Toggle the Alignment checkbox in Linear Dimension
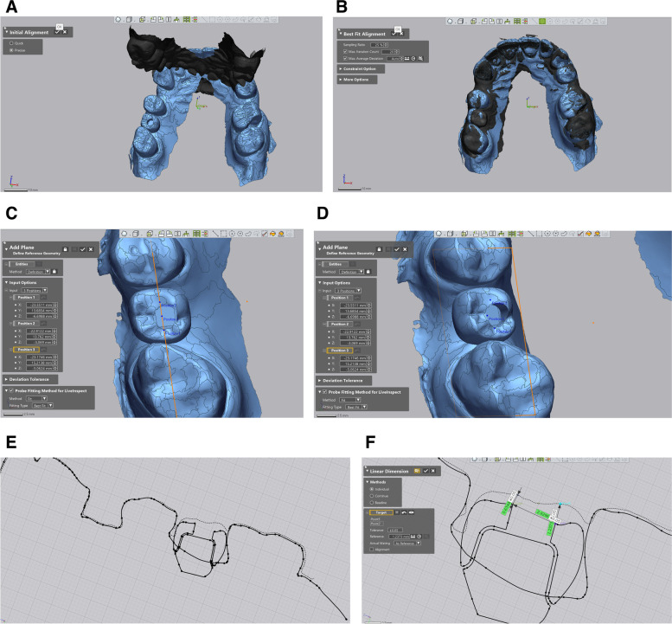This screenshot has height=624, width=672. click(372, 549)
